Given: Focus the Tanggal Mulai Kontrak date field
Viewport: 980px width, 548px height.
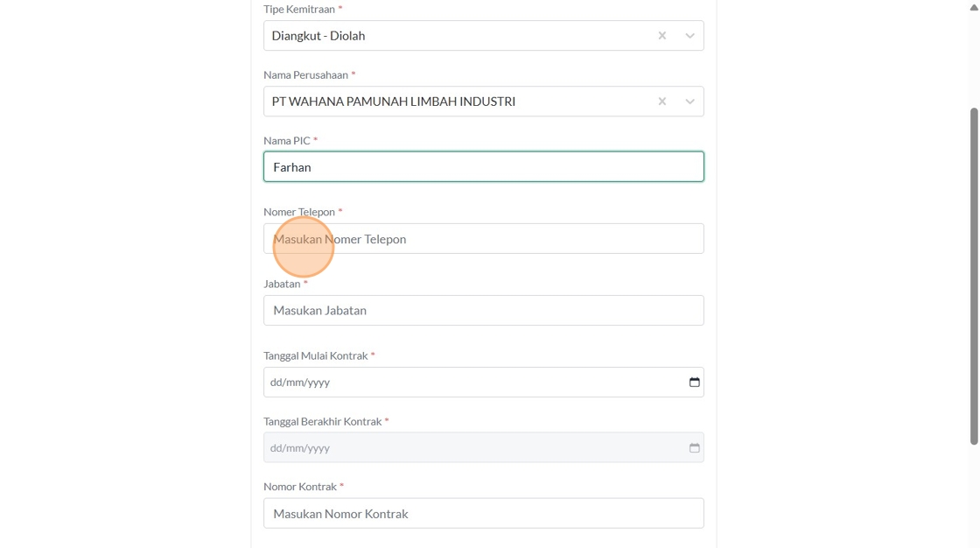Looking at the screenshot, I should coord(472,383).
